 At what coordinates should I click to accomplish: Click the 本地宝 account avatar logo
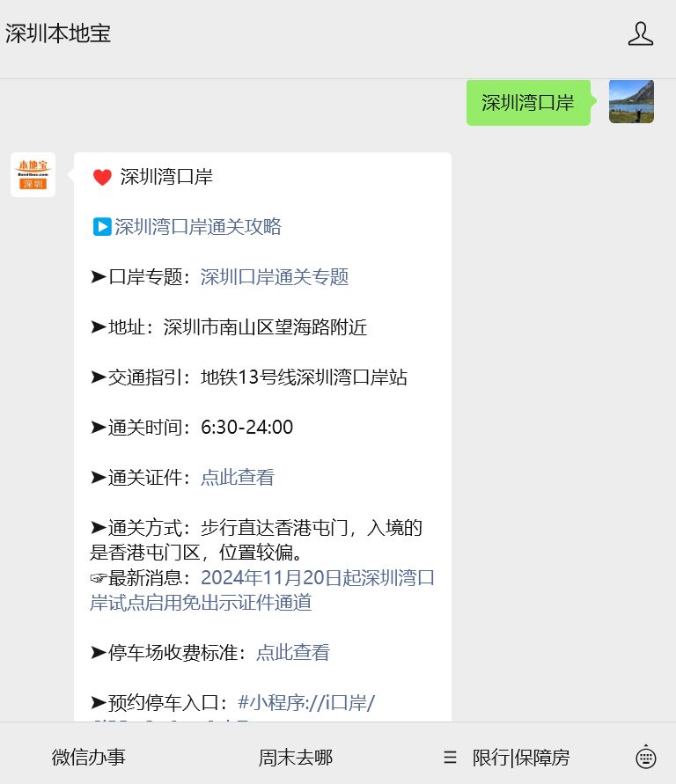tap(33, 174)
